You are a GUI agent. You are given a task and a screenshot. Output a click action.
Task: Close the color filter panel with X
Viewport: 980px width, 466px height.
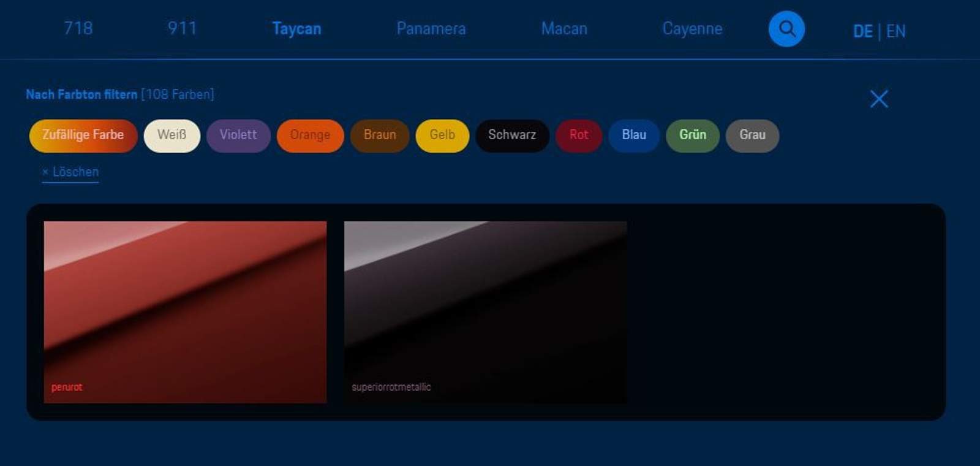(x=879, y=99)
